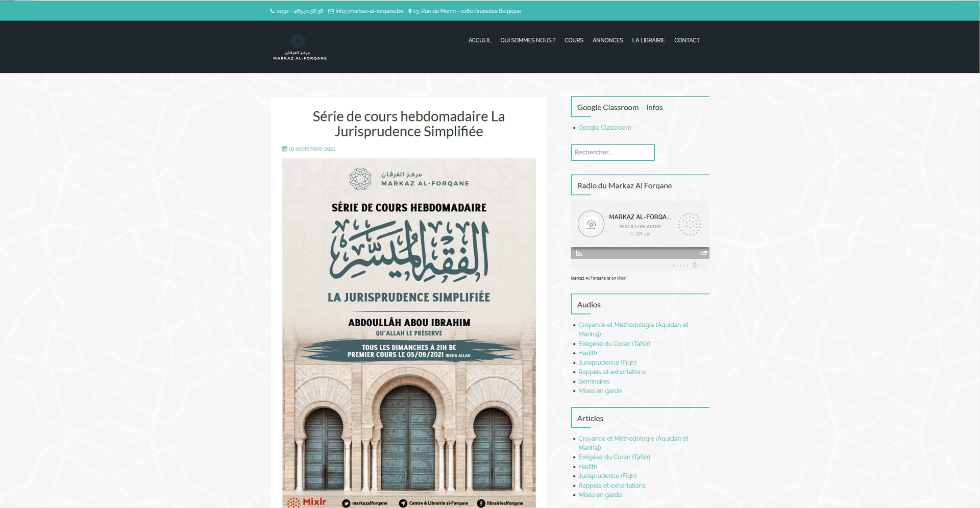Open the ACCUEIL menu item
980x508 pixels.
(480, 40)
